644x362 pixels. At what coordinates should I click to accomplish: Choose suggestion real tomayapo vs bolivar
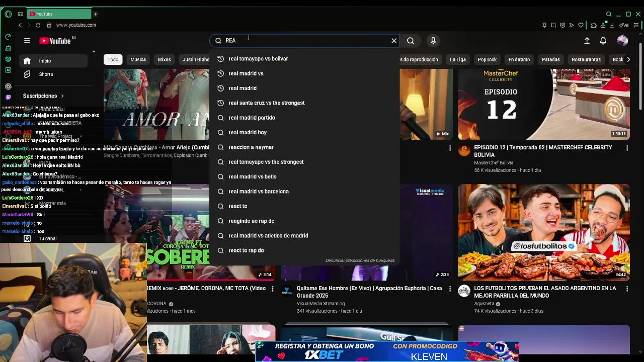click(x=304, y=59)
